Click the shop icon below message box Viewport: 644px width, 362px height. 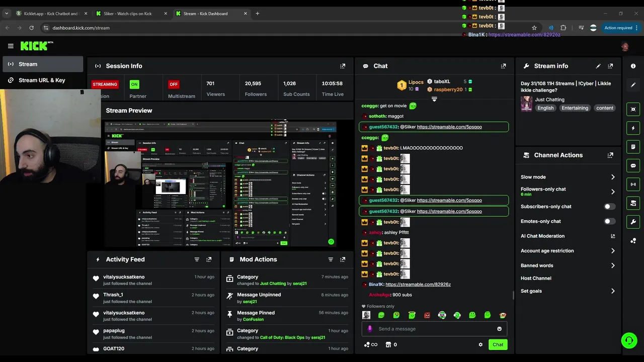pyautogui.click(x=388, y=344)
